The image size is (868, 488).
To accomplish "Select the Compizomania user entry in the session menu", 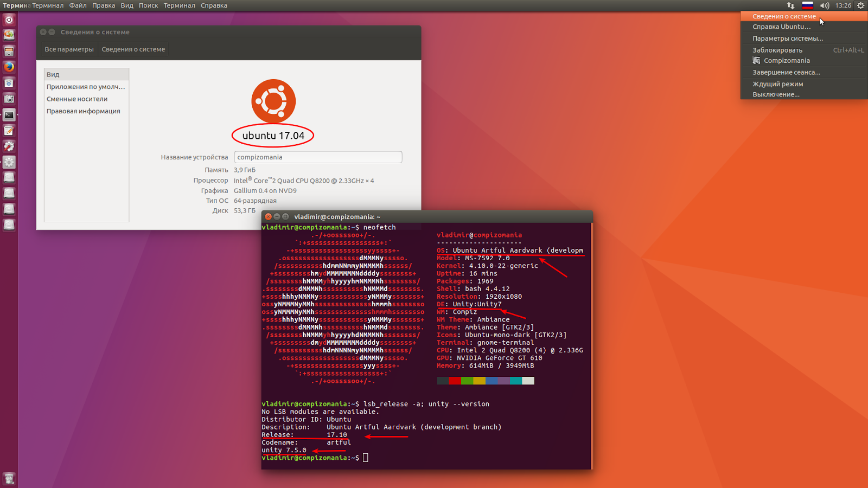I will point(786,61).
